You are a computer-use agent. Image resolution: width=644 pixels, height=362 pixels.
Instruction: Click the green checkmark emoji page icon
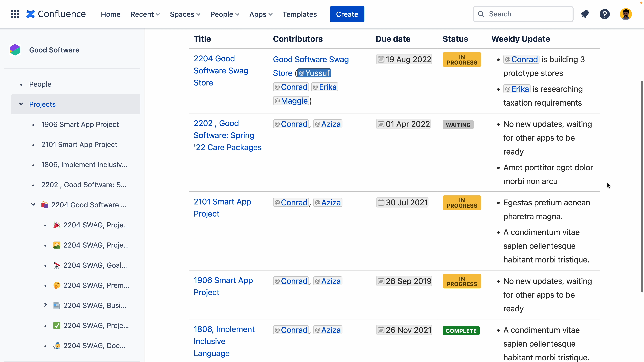click(x=57, y=325)
